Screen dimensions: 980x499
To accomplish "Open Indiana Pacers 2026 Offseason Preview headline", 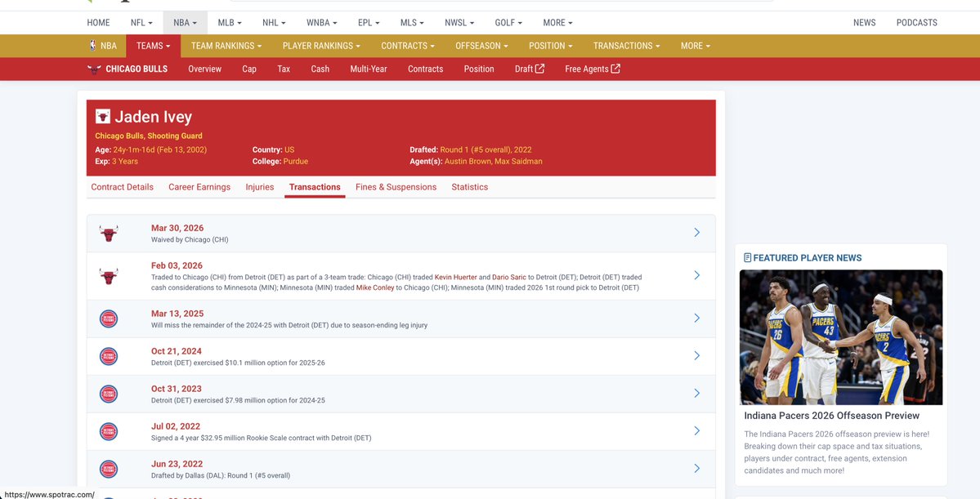I will click(x=831, y=416).
